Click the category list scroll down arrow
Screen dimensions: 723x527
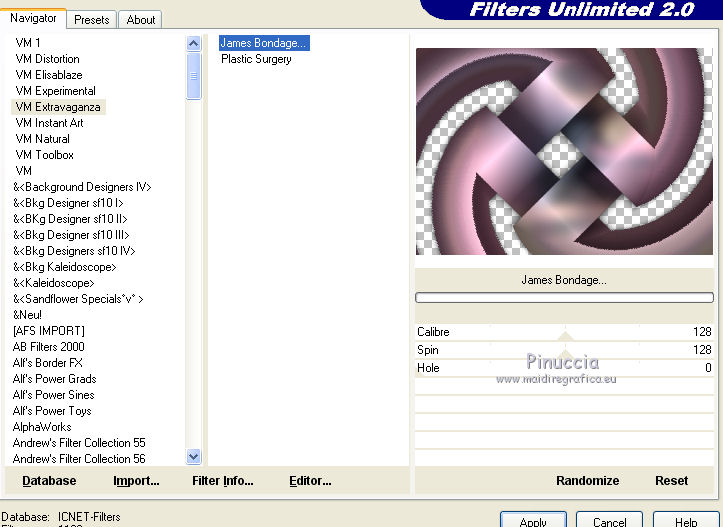click(x=194, y=456)
